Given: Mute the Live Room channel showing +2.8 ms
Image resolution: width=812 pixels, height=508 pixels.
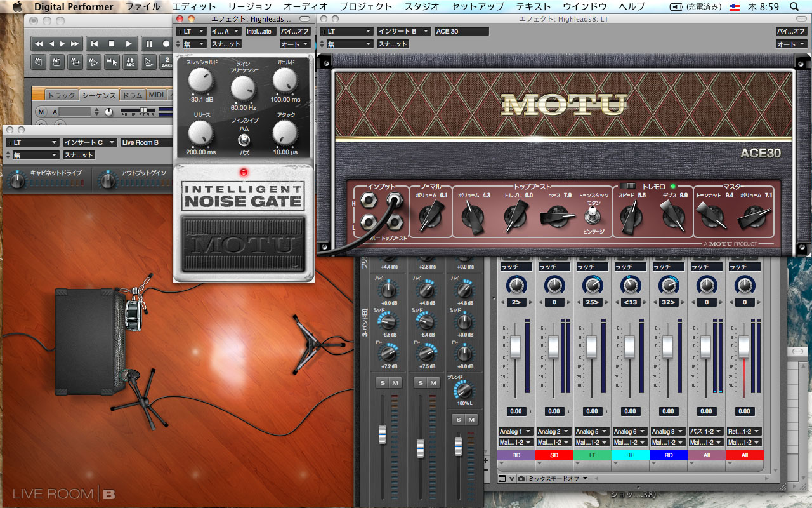Looking at the screenshot, I should click(x=433, y=382).
